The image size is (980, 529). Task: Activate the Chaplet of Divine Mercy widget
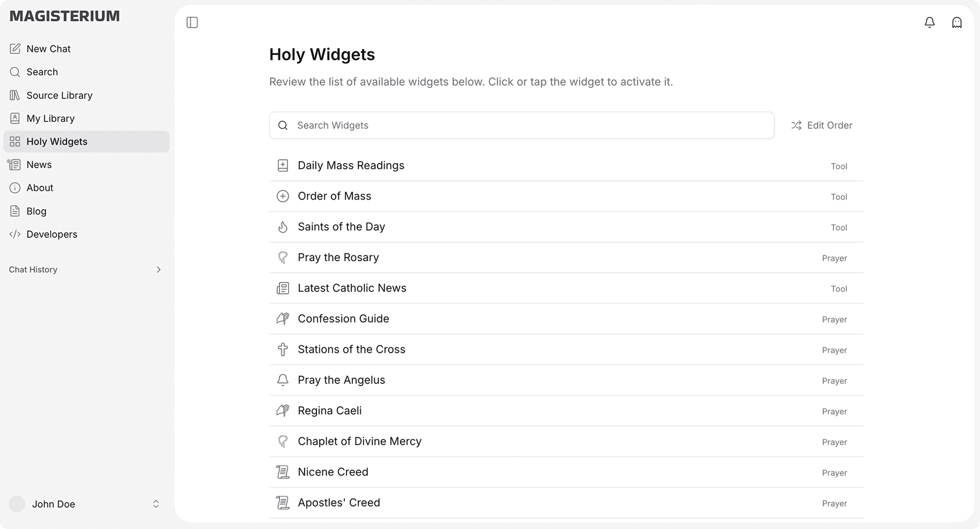pyautogui.click(x=359, y=442)
